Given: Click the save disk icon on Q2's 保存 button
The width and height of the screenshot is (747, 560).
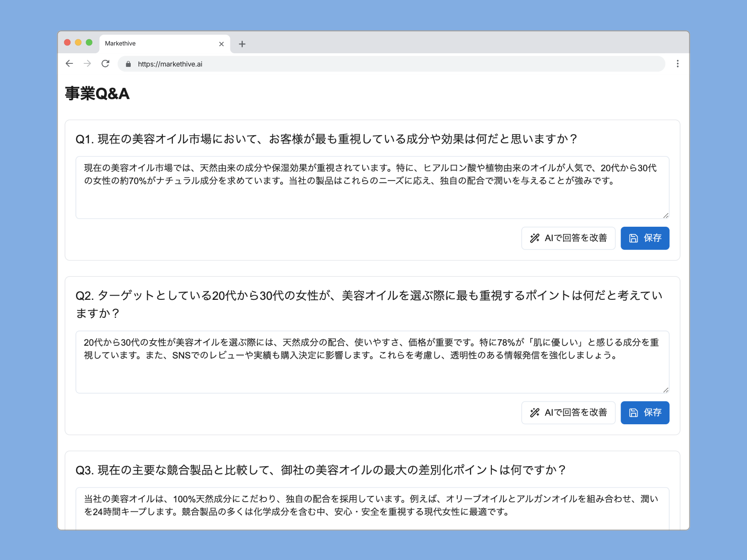Looking at the screenshot, I should tap(633, 413).
